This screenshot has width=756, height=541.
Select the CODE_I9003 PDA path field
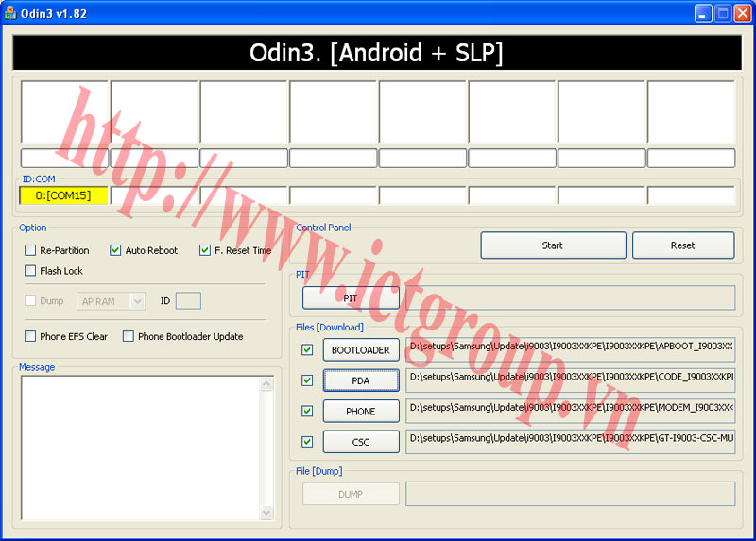coord(571,380)
